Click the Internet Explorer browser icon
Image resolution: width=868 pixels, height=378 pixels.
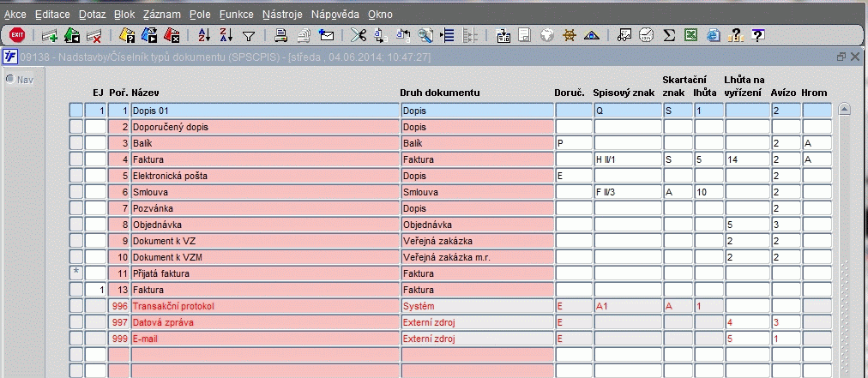pyautogui.click(x=713, y=36)
